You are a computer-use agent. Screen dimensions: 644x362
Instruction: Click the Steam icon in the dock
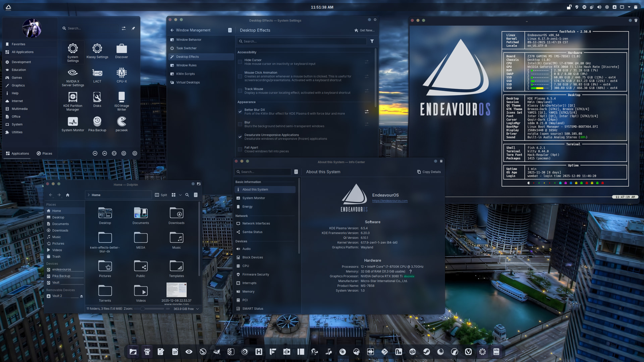point(427,352)
